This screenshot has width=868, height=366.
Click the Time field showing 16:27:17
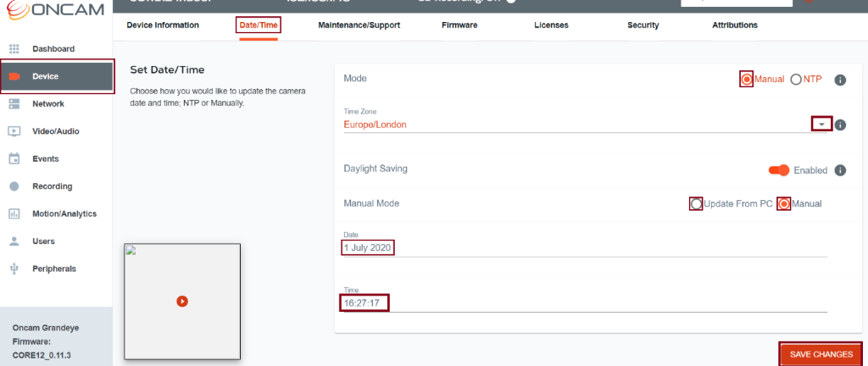coord(585,303)
